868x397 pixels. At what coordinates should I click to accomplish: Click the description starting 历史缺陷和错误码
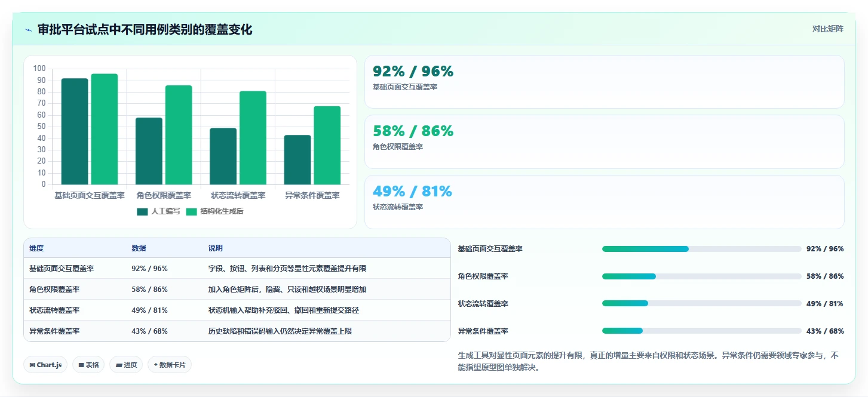point(280,331)
